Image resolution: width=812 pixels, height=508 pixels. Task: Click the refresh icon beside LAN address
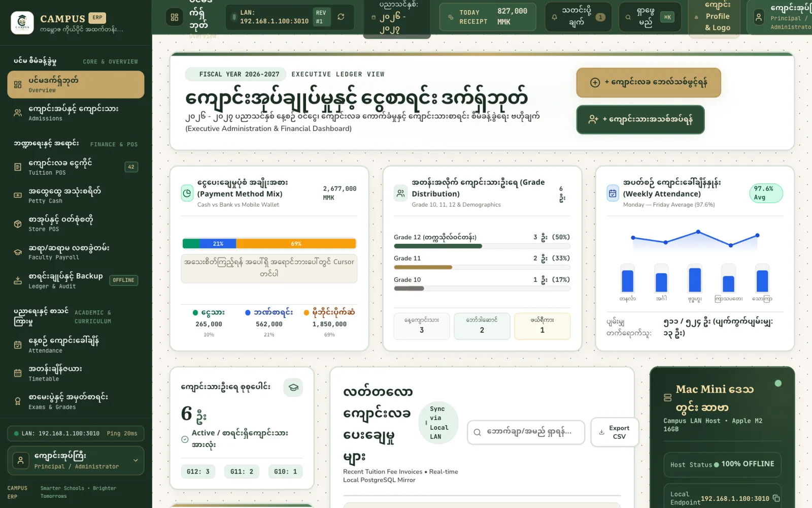[341, 17]
